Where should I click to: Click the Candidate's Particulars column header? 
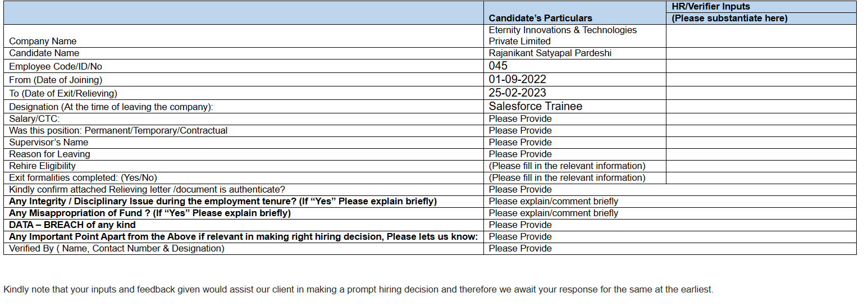540,18
